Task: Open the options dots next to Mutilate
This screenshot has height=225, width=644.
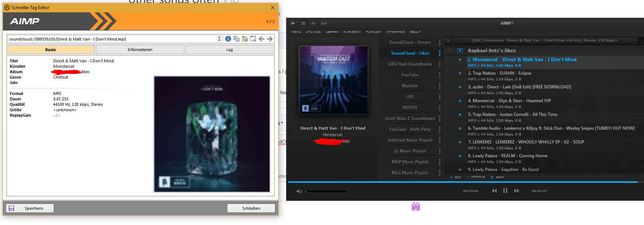Action: click(440, 86)
